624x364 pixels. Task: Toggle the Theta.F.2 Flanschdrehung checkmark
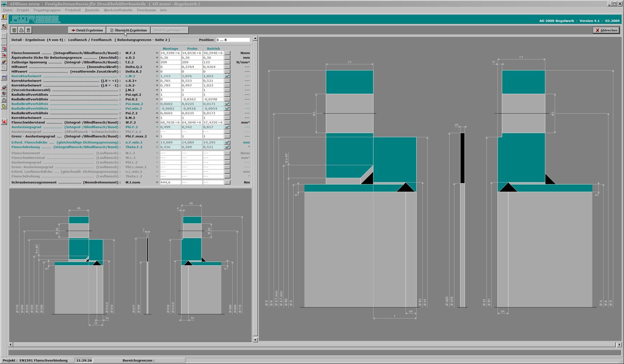227,147
